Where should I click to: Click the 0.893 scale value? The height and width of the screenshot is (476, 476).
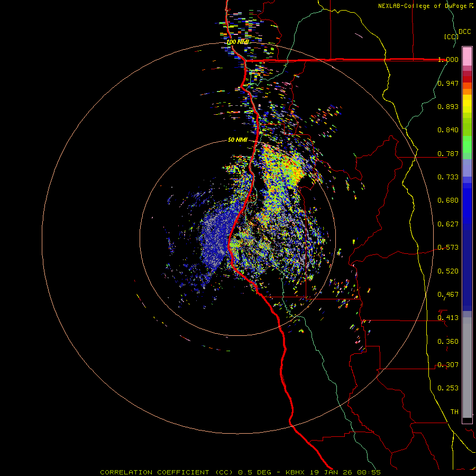[448, 106]
